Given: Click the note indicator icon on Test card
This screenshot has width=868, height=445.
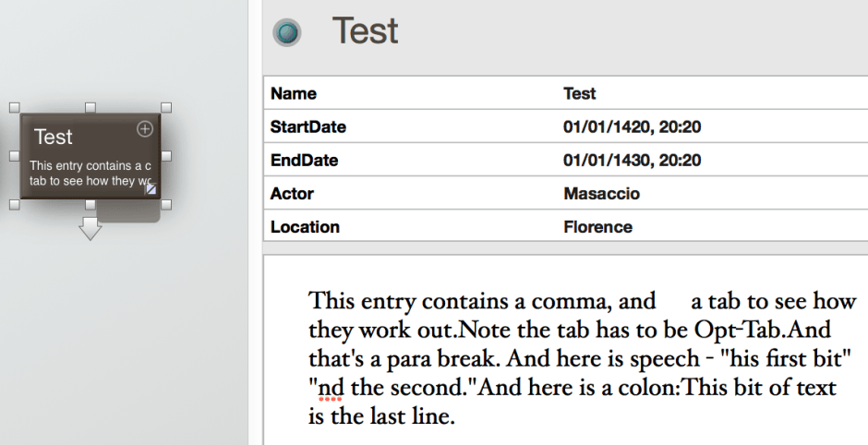Looking at the screenshot, I should pos(152,188).
